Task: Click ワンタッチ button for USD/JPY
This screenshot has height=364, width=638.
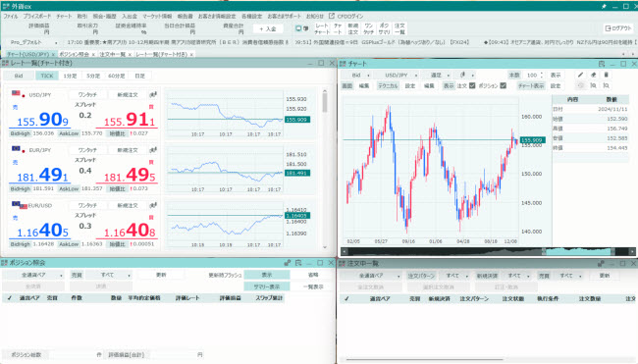Action: click(87, 95)
